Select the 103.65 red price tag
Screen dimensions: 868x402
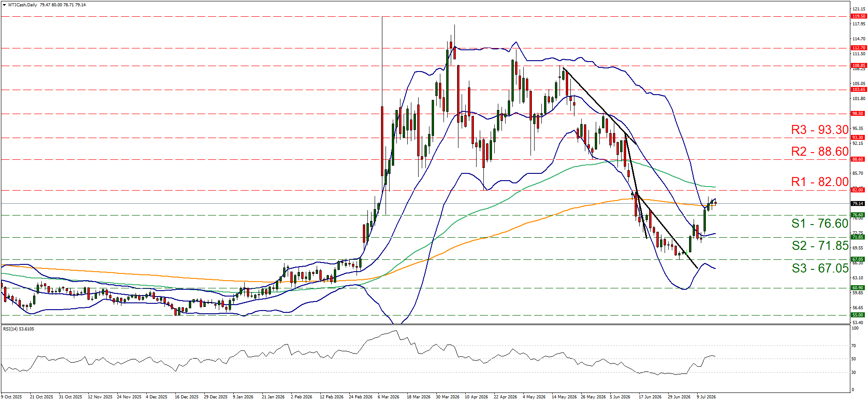[858, 90]
